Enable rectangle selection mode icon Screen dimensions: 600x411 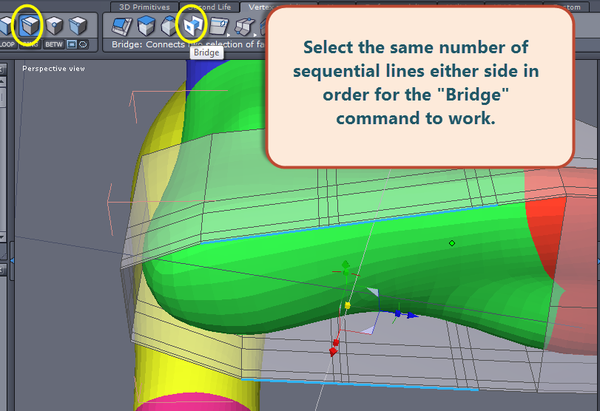click(x=72, y=44)
